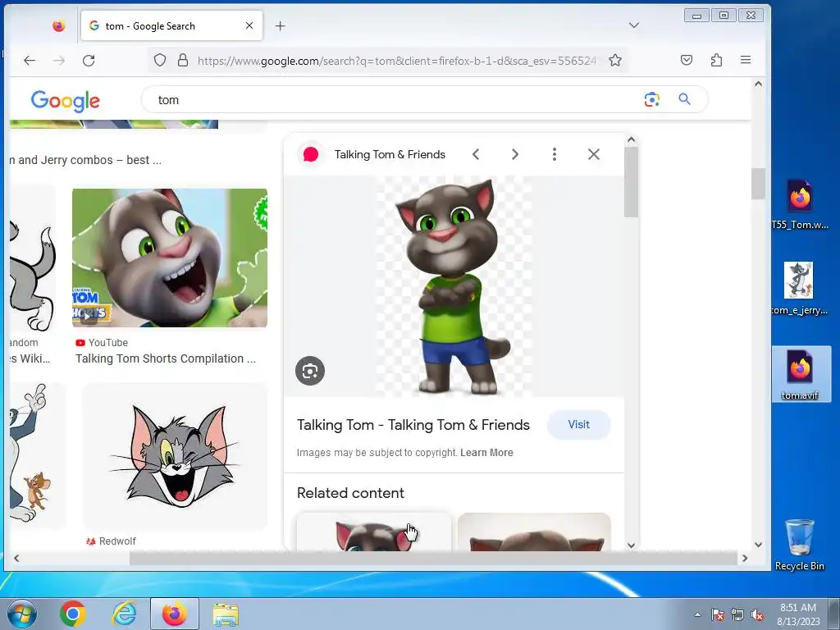
Task: Open the Firefox application menu
Action: (x=745, y=60)
